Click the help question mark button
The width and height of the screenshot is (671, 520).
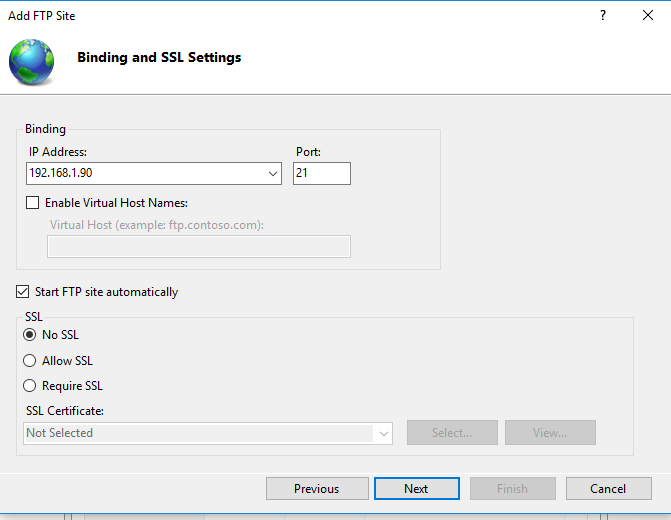(x=603, y=15)
